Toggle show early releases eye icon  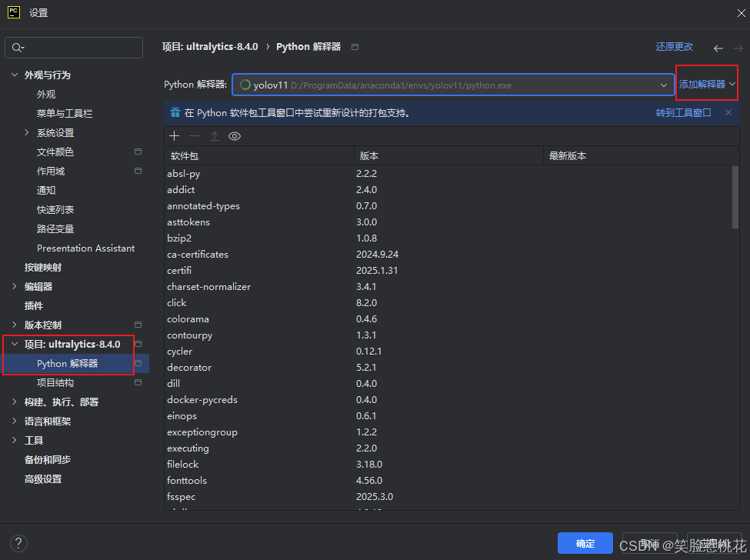click(x=235, y=136)
